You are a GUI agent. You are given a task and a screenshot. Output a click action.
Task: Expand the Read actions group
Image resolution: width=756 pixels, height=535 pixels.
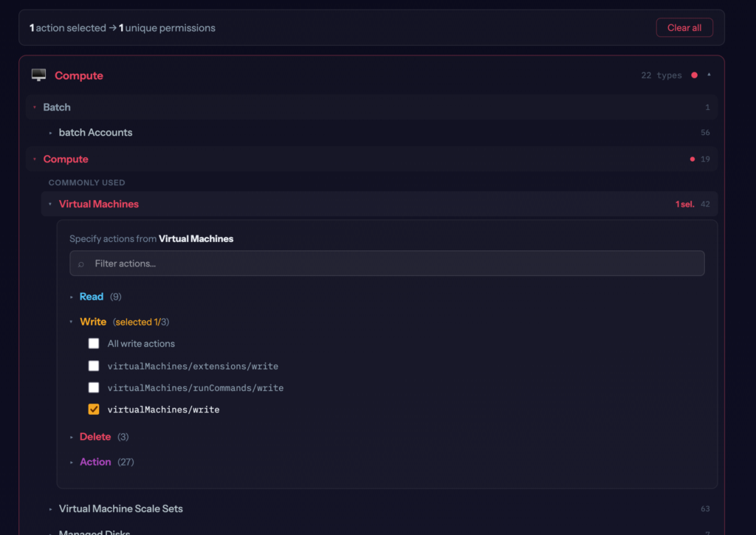coord(91,297)
